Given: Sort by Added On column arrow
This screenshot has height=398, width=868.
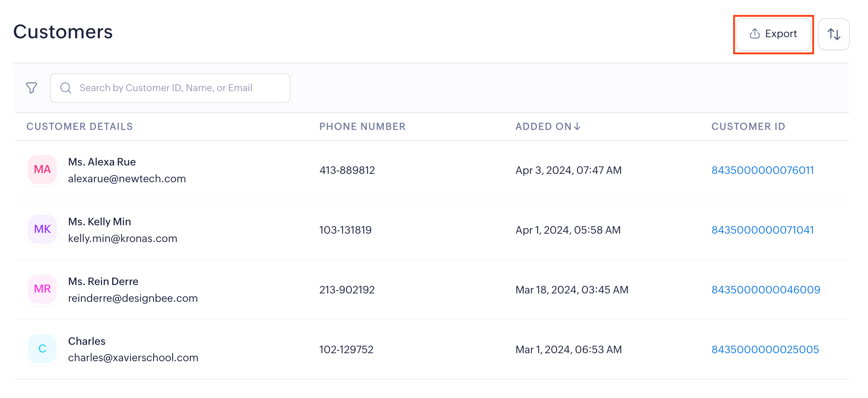Looking at the screenshot, I should (x=577, y=126).
